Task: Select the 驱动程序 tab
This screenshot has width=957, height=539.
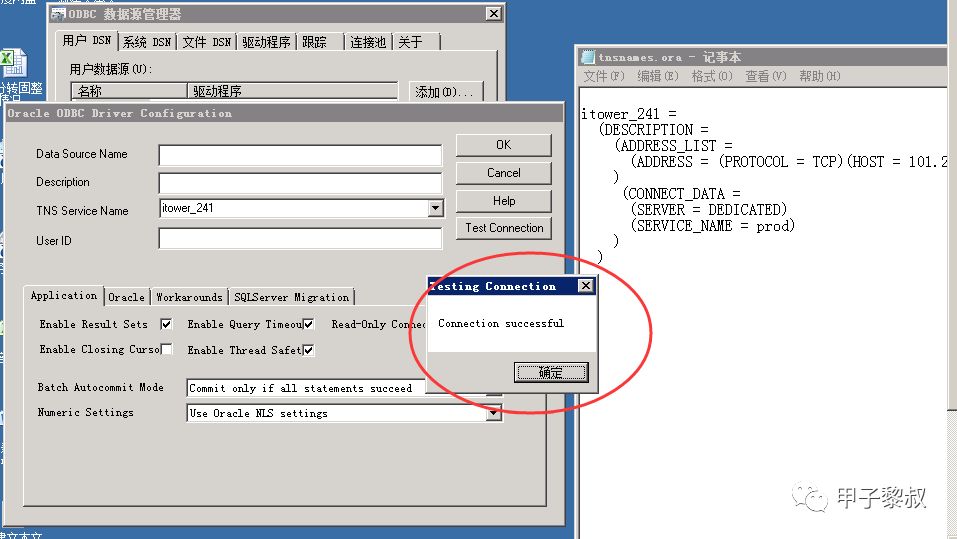Action: (266, 42)
